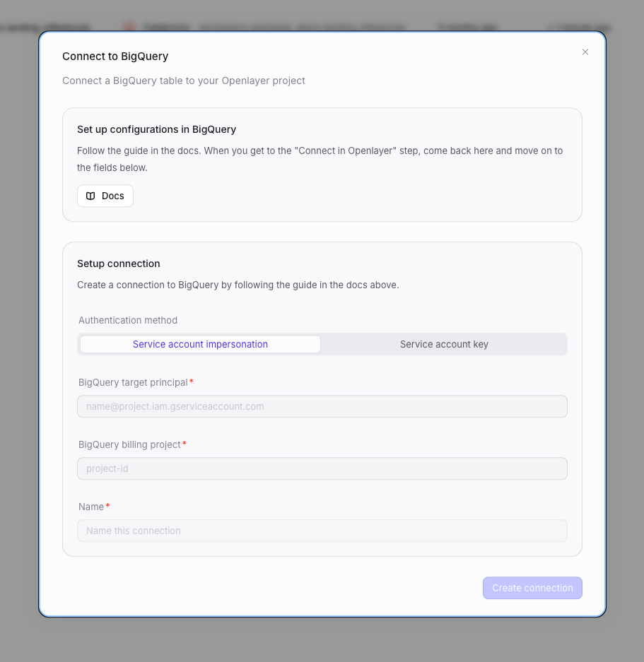Click the Connect to BigQuery dialog title

[115, 56]
